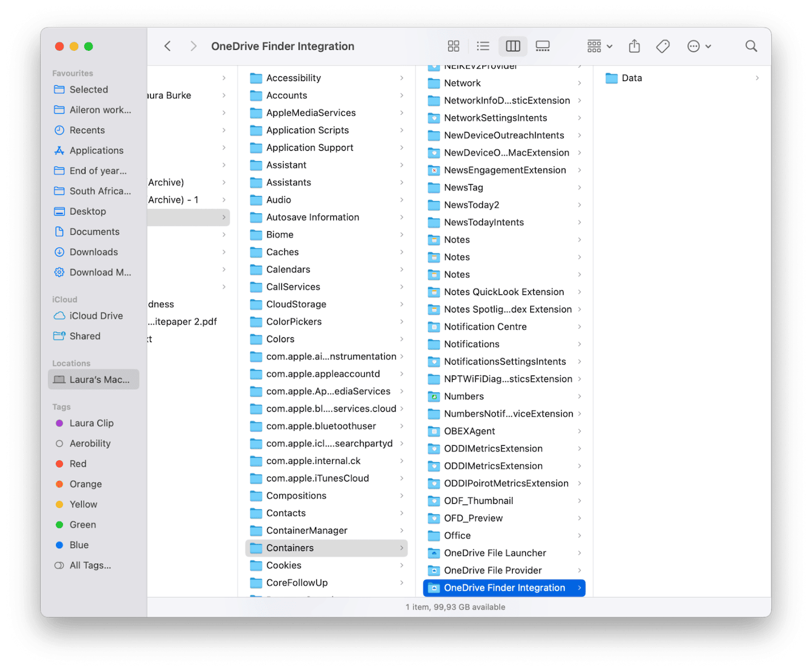
Task: Expand the Notification Centre folder chevron
Action: tap(580, 326)
